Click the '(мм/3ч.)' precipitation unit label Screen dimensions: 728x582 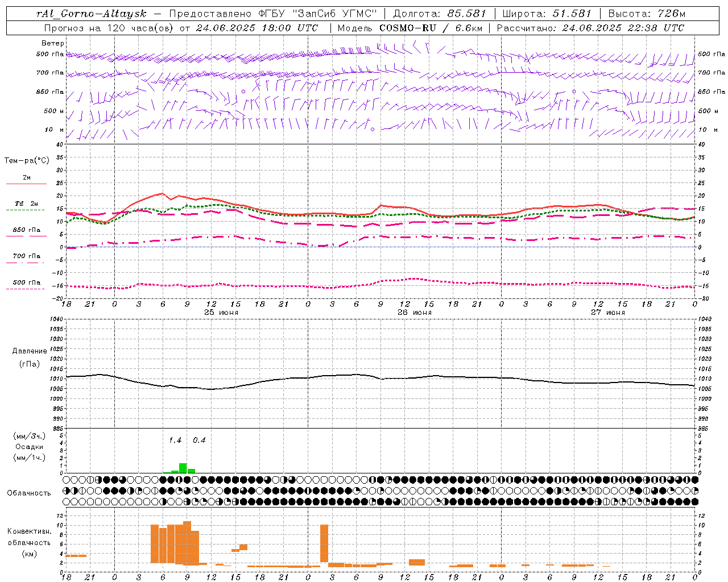[x=29, y=435]
